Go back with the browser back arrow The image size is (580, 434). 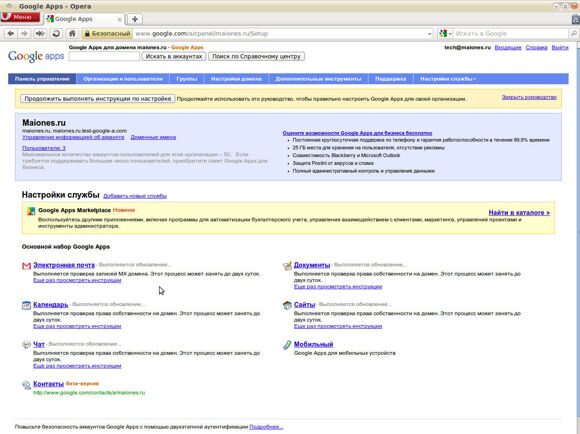(x=10, y=34)
